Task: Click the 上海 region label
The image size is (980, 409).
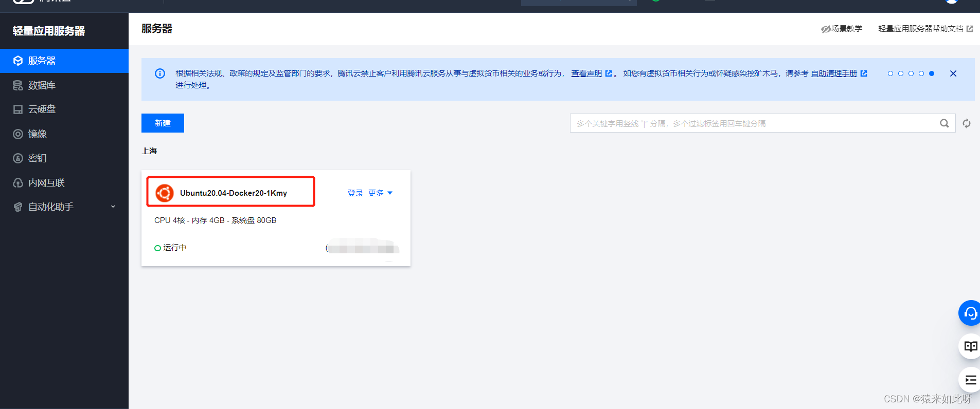Action: coord(149,151)
